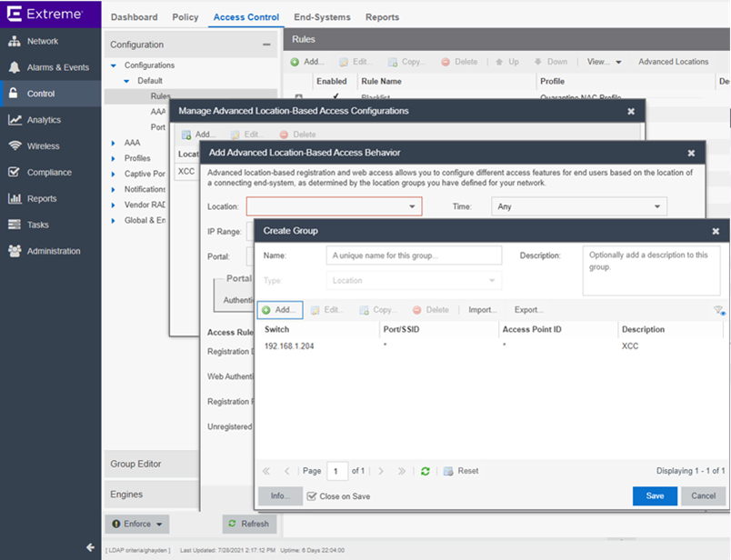The height and width of the screenshot is (560, 731).
Task: Expand the Profiles tree node
Action: [114, 158]
